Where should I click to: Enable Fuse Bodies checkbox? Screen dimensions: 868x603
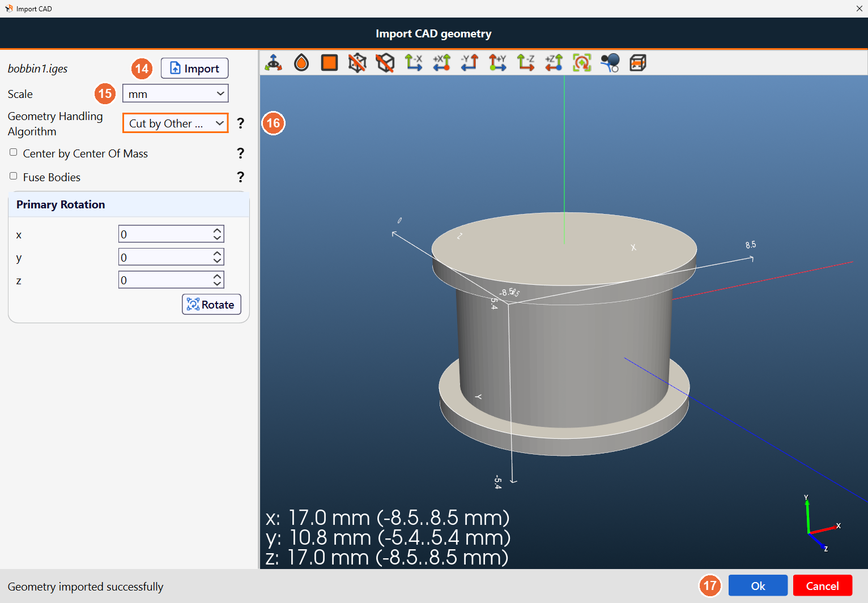click(x=14, y=176)
